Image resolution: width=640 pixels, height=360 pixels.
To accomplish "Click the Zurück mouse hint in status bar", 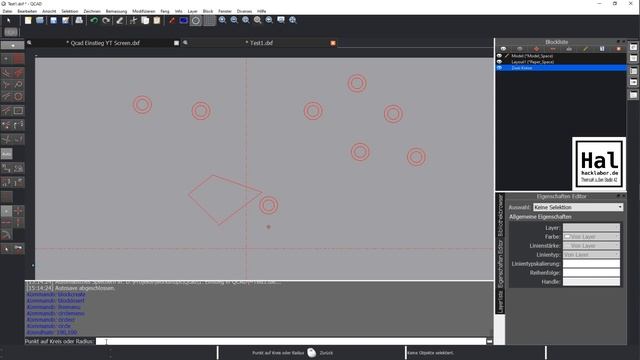I will point(326,353).
